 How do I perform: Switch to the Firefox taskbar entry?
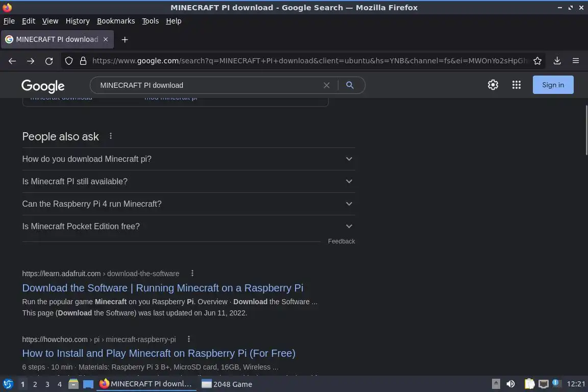[x=146, y=384]
